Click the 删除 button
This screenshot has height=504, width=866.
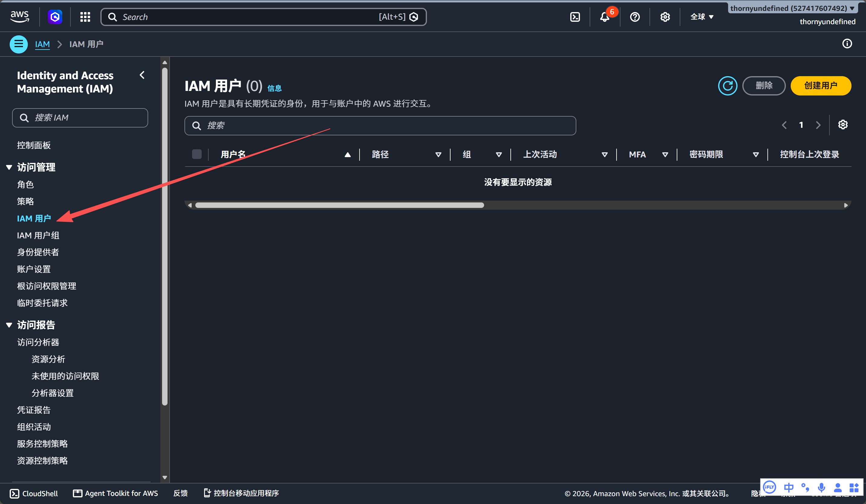click(763, 86)
